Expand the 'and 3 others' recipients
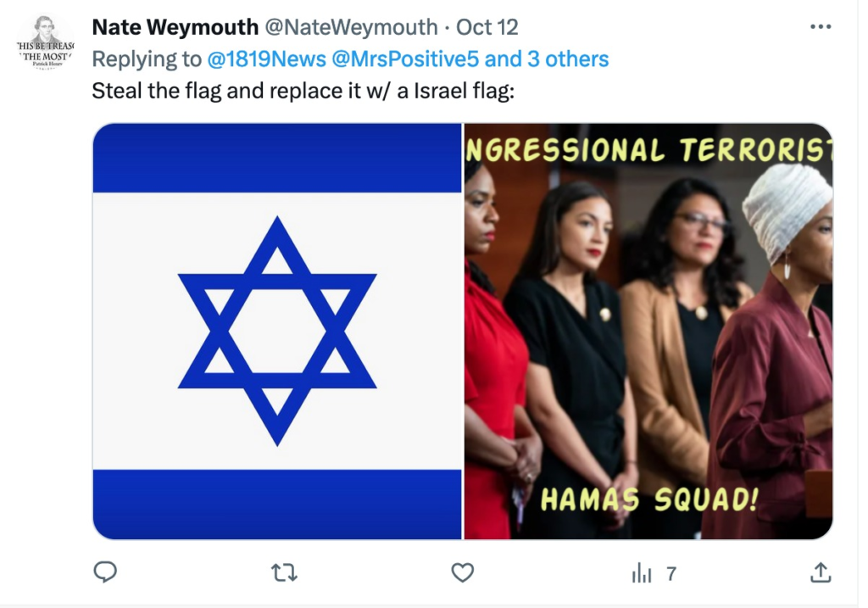Viewport: 868px width, 608px height. [x=547, y=59]
